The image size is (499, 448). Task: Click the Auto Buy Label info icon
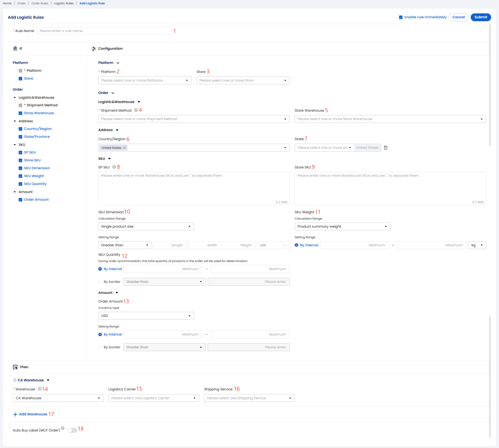(x=63, y=428)
